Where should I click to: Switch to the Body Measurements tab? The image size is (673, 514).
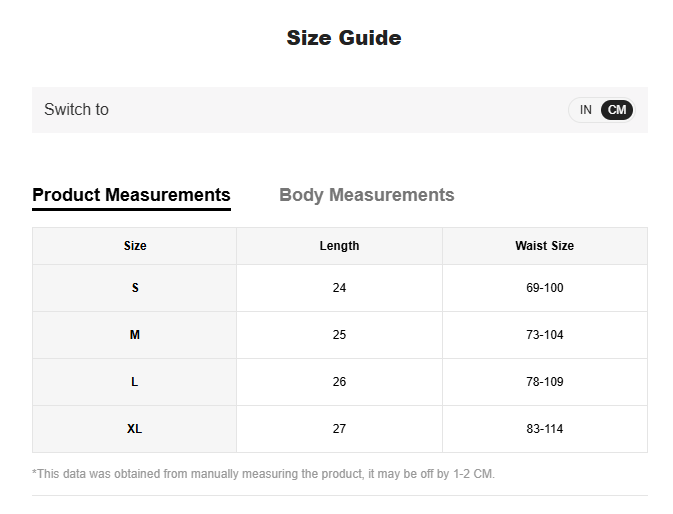[x=366, y=195]
